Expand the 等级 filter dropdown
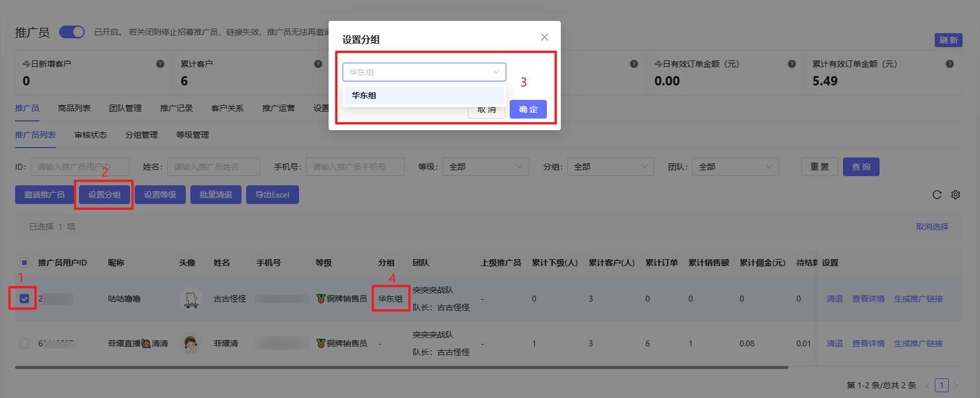This screenshot has width=980, height=398. pyautogui.click(x=485, y=167)
